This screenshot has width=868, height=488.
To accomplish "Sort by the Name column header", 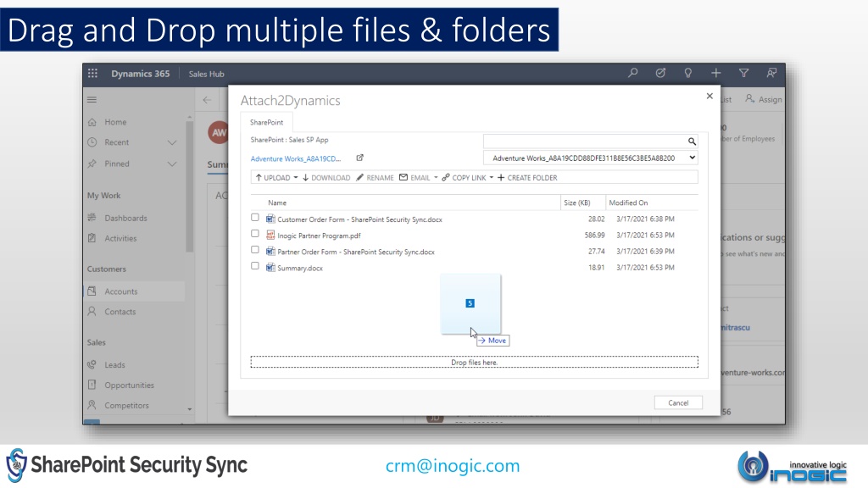I will [277, 203].
